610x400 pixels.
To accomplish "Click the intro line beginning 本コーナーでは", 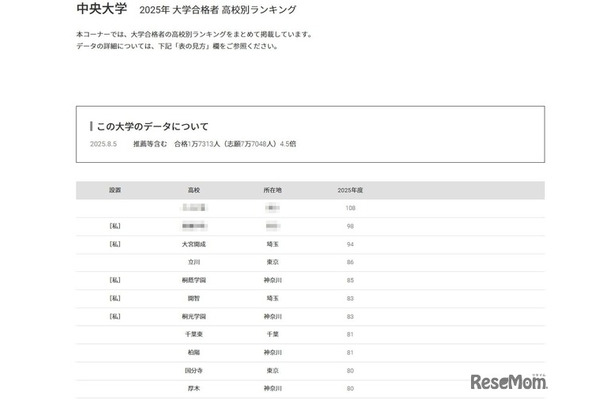I will (x=195, y=34).
